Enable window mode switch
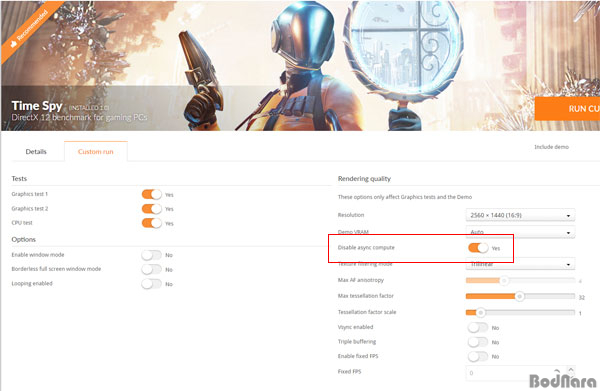This screenshot has width=600, height=391. [152, 255]
